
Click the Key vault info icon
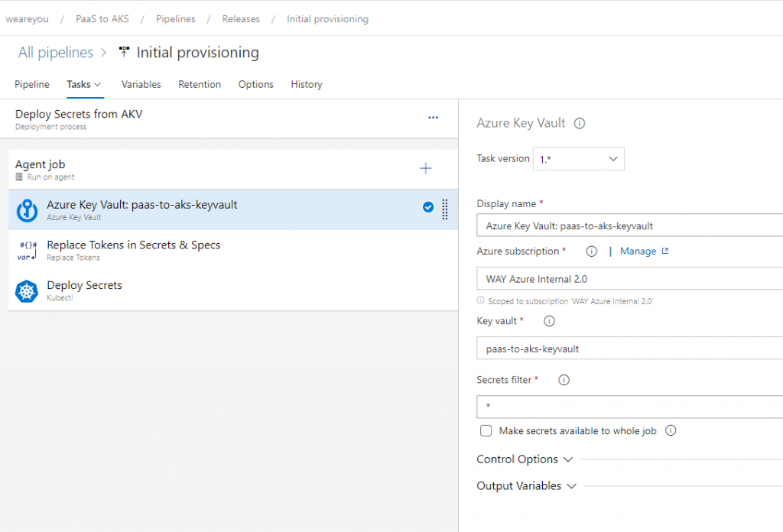click(x=549, y=321)
